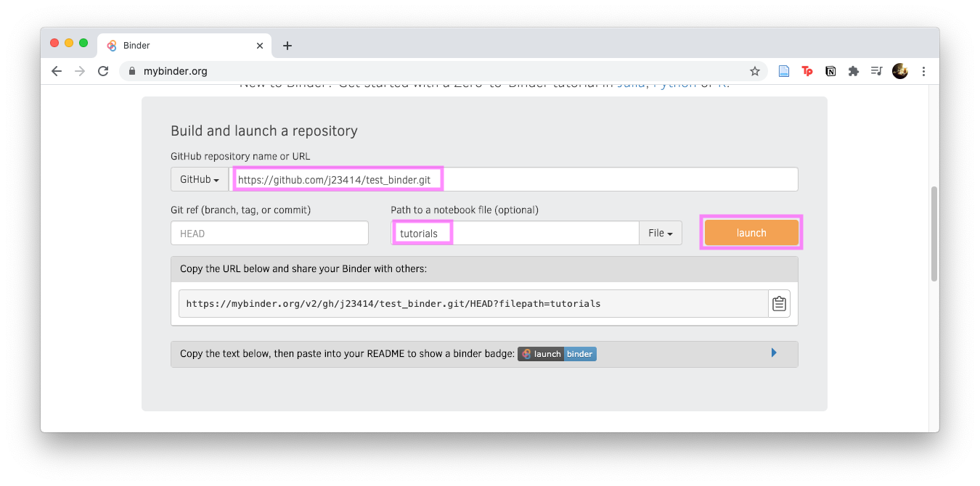Open the Notion extension icon
Image resolution: width=980 pixels, height=486 pixels.
[830, 71]
